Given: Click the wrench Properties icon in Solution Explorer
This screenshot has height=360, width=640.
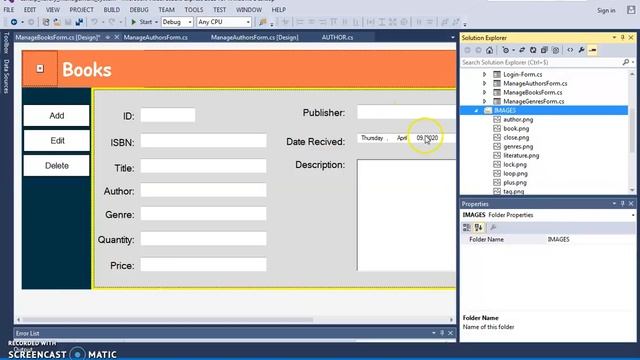Looking at the screenshot, I should coord(582,50).
